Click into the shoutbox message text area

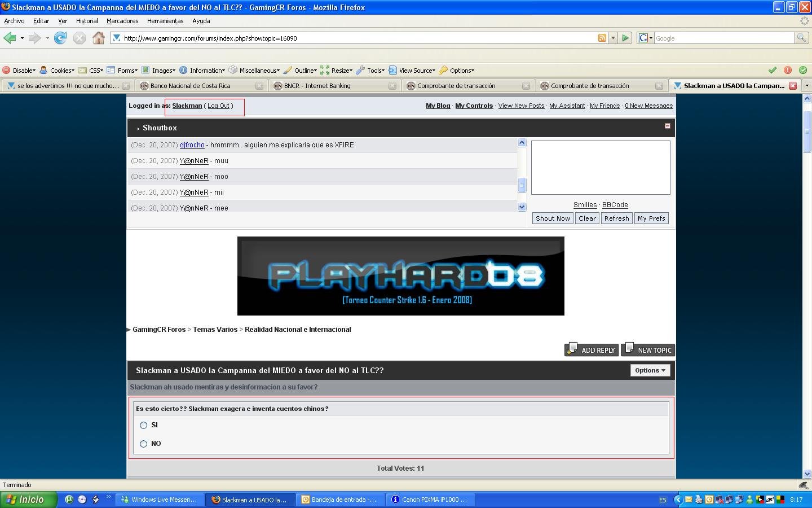coord(601,168)
